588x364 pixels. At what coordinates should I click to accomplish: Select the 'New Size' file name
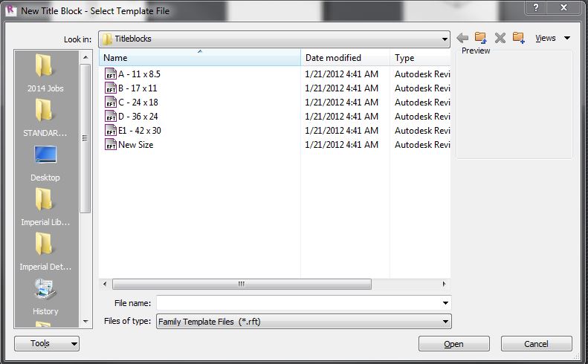136,145
